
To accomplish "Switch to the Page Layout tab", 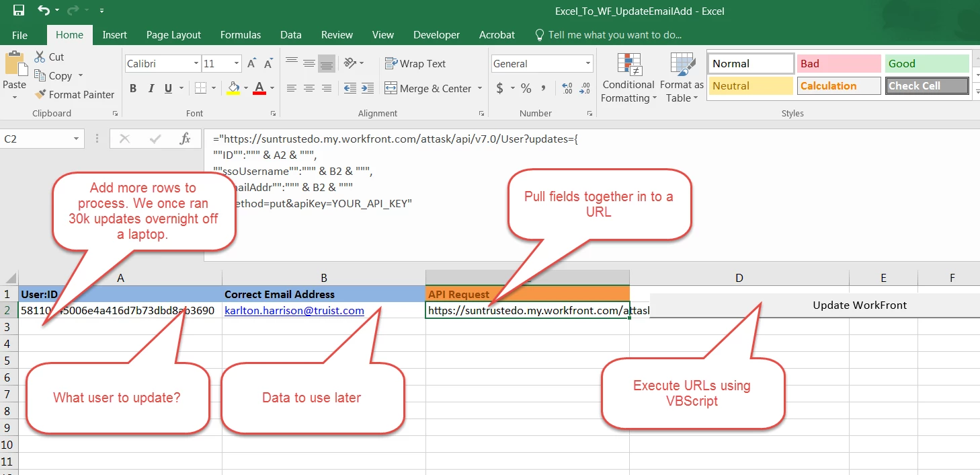I will point(173,35).
